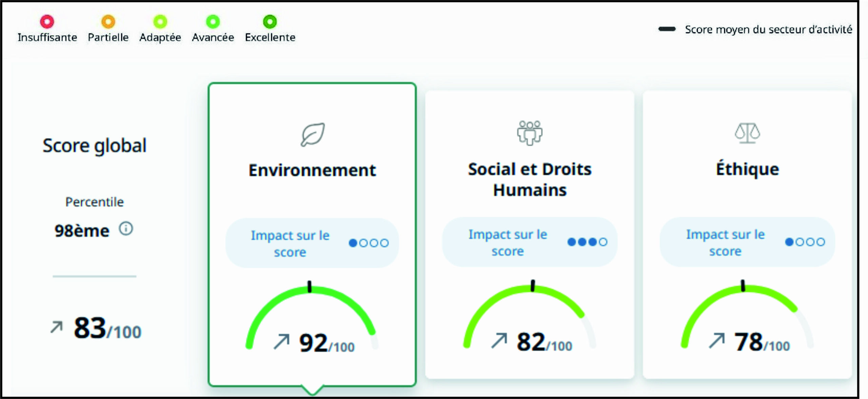This screenshot has height=399, width=868.
Task: Select the Éthique card title
Action: point(747,169)
